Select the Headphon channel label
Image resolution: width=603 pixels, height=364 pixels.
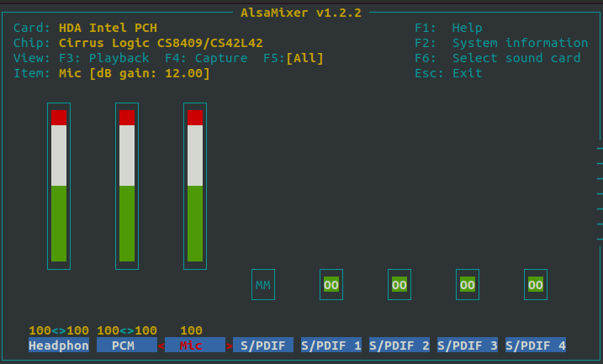59,346
